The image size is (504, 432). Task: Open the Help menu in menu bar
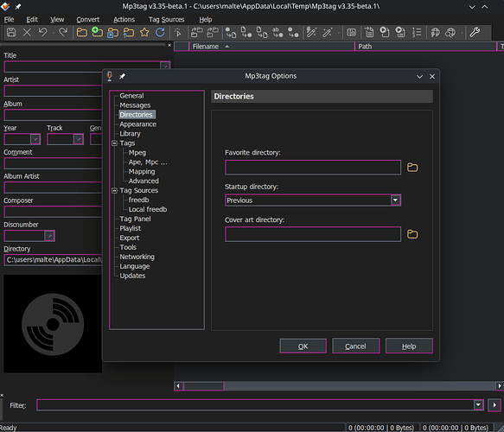click(206, 20)
